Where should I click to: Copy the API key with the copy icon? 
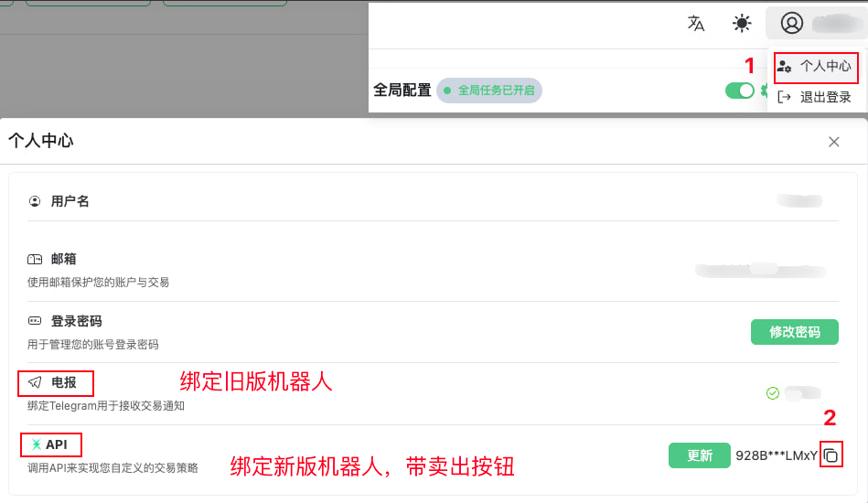coord(830,455)
